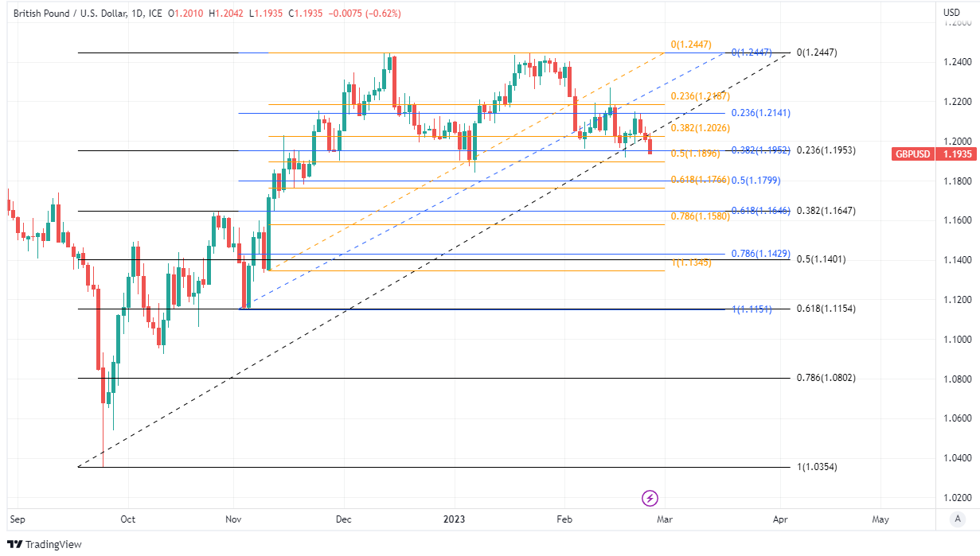Click the ICE exchange label
Image resolution: width=980 pixels, height=556 pixels.
click(154, 14)
